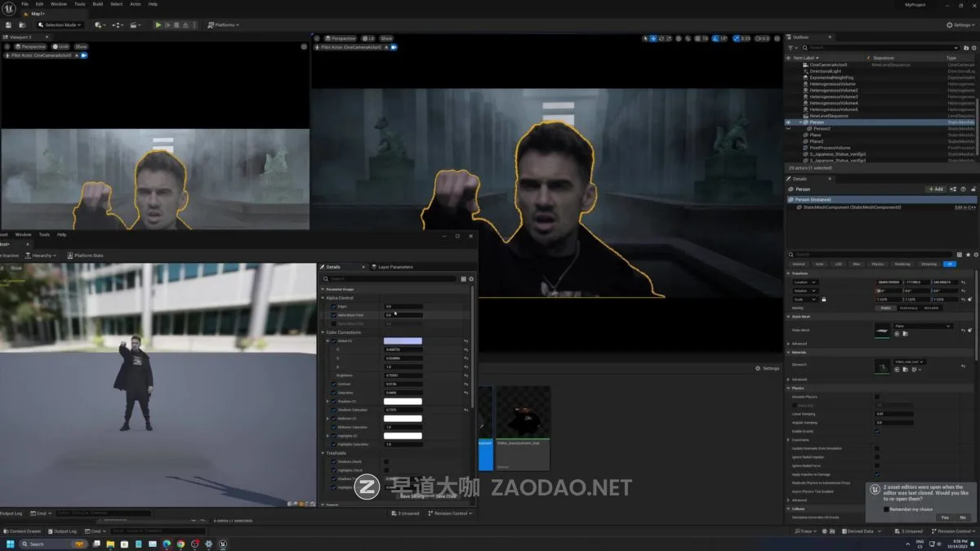Open the Static Mesh dropdown showing Plane
The height and width of the screenshot is (551, 980).
[x=923, y=327]
